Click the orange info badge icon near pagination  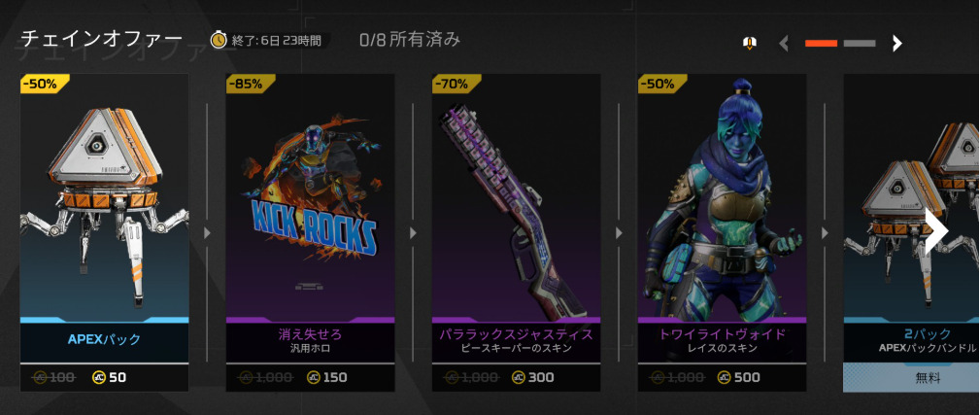click(750, 43)
